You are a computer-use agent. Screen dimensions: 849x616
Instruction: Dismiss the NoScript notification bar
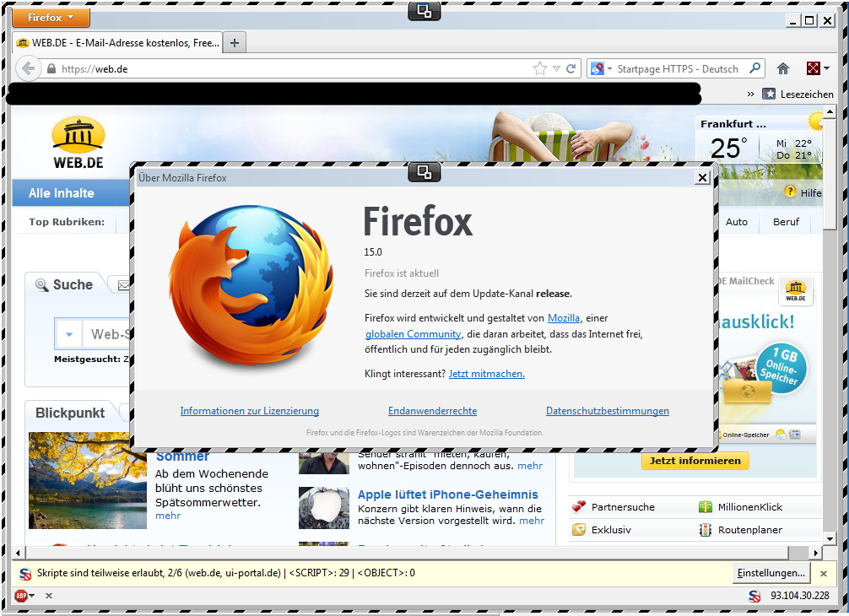pos(824,573)
